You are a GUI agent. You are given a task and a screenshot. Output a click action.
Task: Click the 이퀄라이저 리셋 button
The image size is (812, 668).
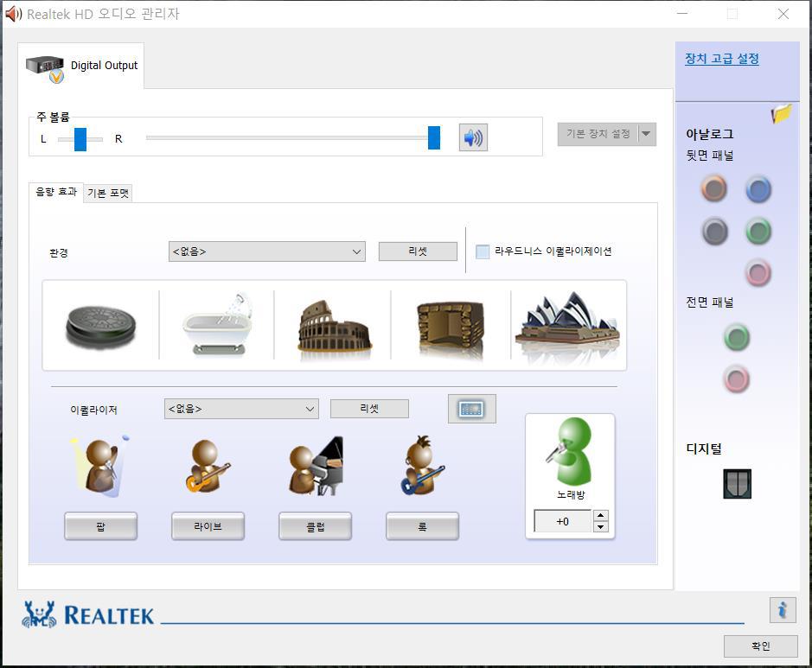(370, 409)
